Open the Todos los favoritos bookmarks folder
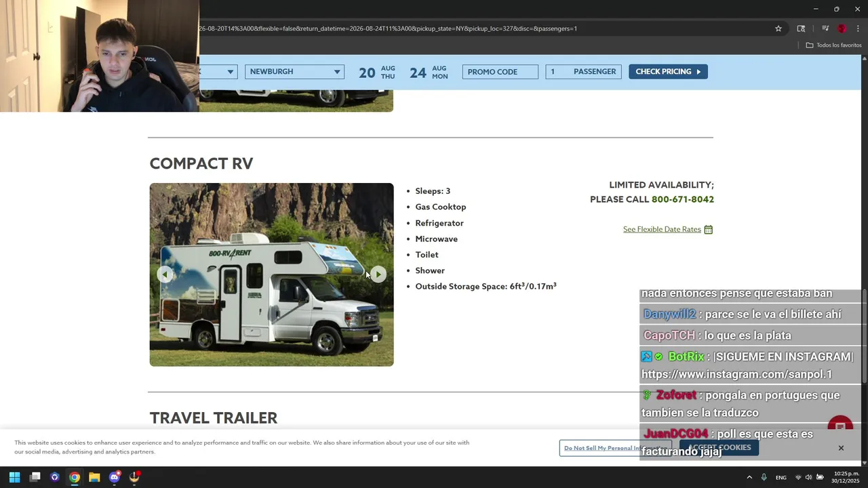Image resolution: width=868 pixels, height=488 pixels. tap(833, 45)
